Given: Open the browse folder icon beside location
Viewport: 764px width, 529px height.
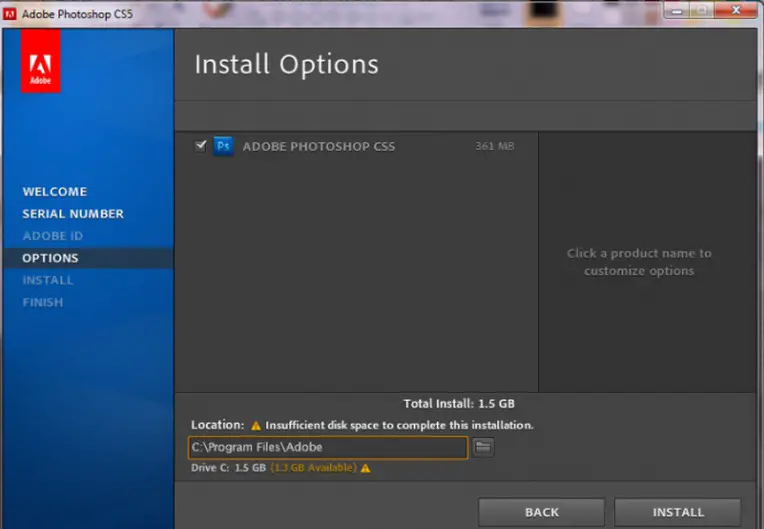Looking at the screenshot, I should (483, 447).
